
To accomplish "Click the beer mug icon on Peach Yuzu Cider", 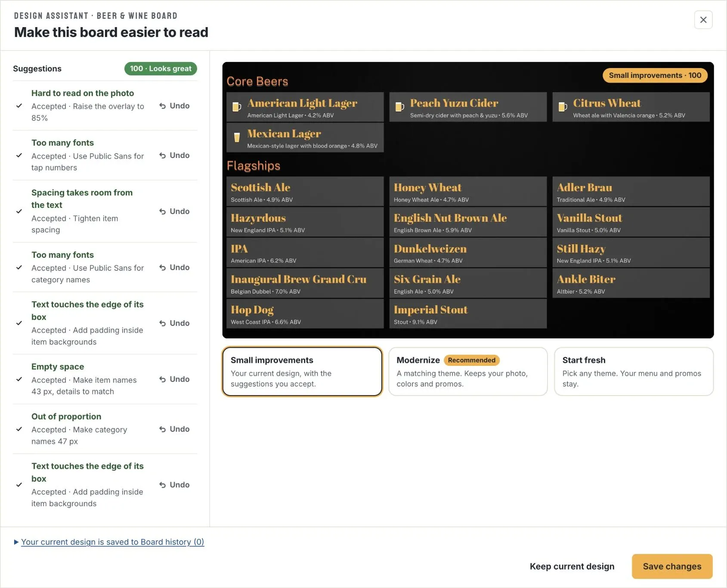I will tap(399, 107).
